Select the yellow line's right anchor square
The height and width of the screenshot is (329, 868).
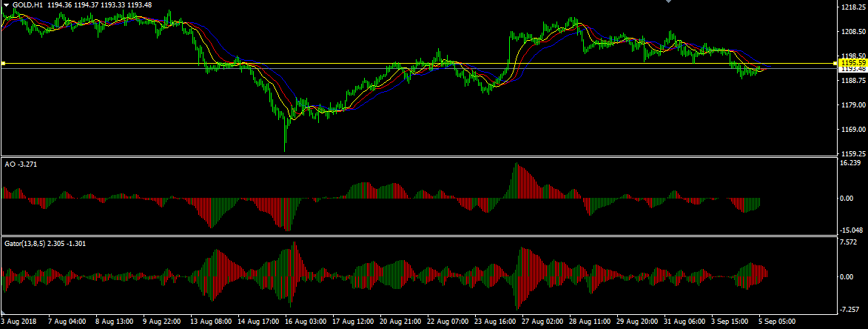pos(835,64)
